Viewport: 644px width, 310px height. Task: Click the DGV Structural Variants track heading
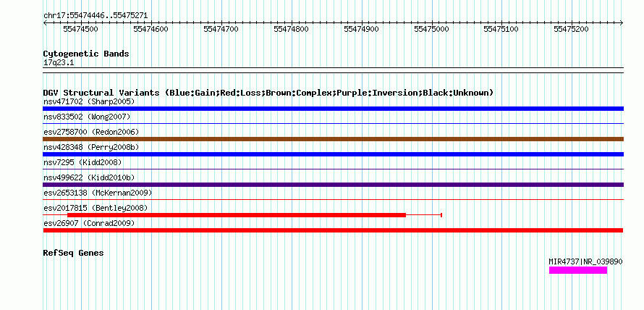(x=268, y=93)
